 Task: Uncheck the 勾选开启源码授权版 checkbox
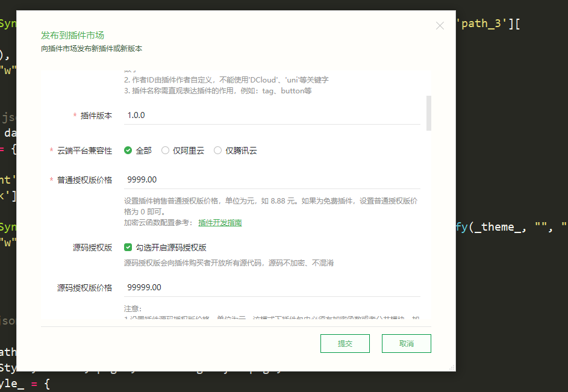pyautogui.click(x=128, y=247)
